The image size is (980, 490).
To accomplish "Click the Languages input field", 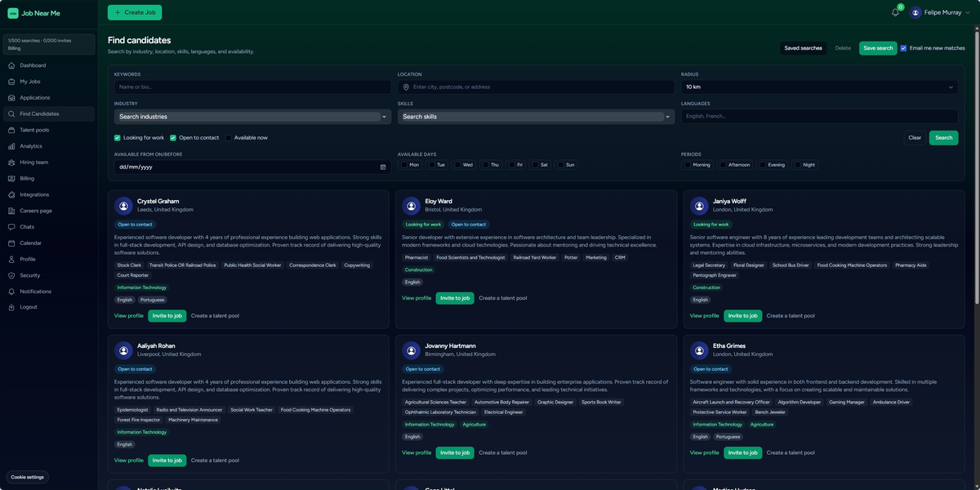I will click(819, 117).
